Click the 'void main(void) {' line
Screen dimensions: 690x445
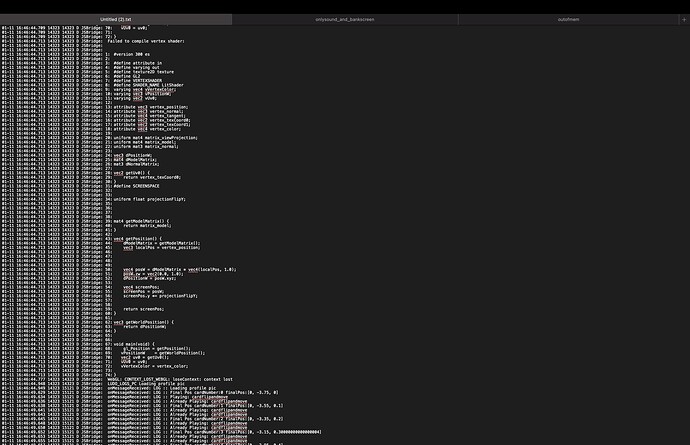click(x=134, y=344)
